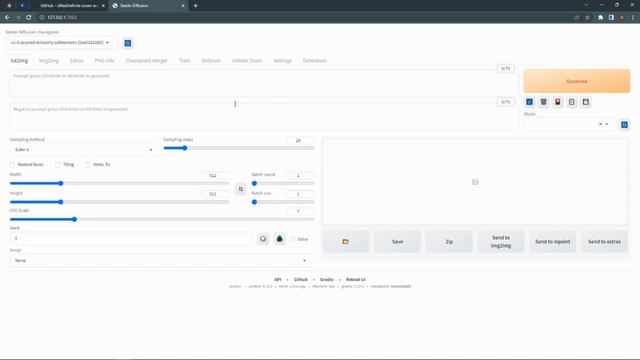The image size is (640, 360).
Task: Open the Extras tab
Action: click(76, 60)
